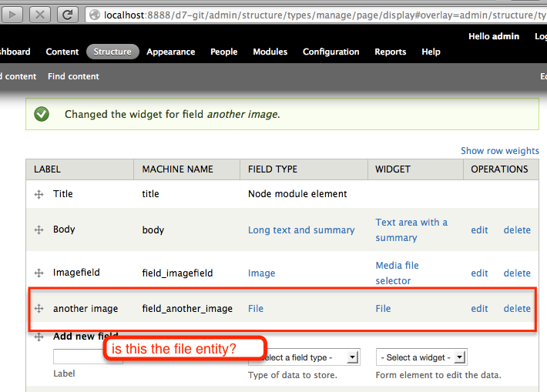Open Text area with a summary widget
This screenshot has height=392, width=547.
coord(411,230)
